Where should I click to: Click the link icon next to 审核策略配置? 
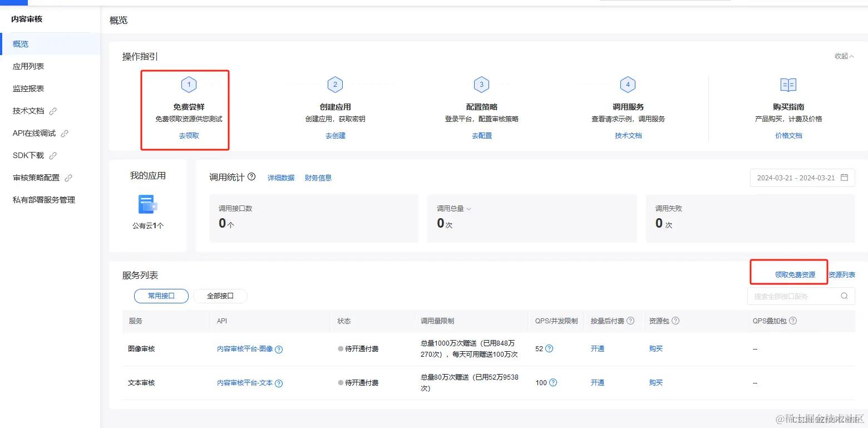tap(68, 178)
